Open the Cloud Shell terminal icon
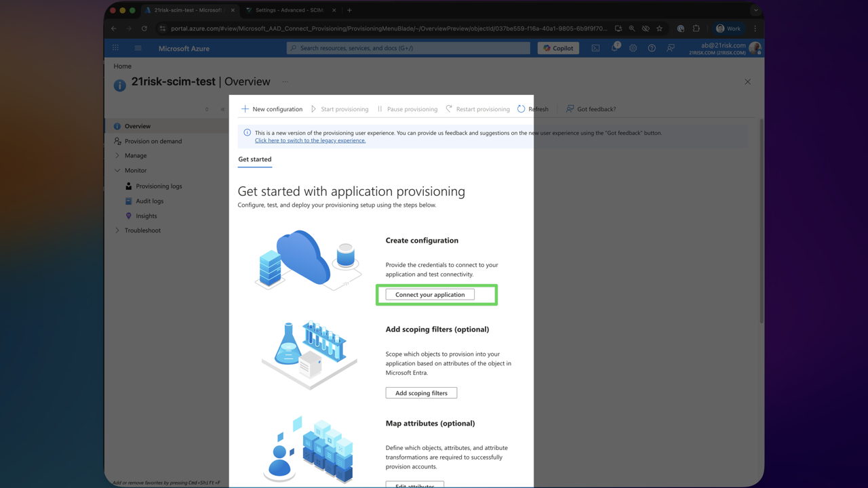 pos(595,48)
